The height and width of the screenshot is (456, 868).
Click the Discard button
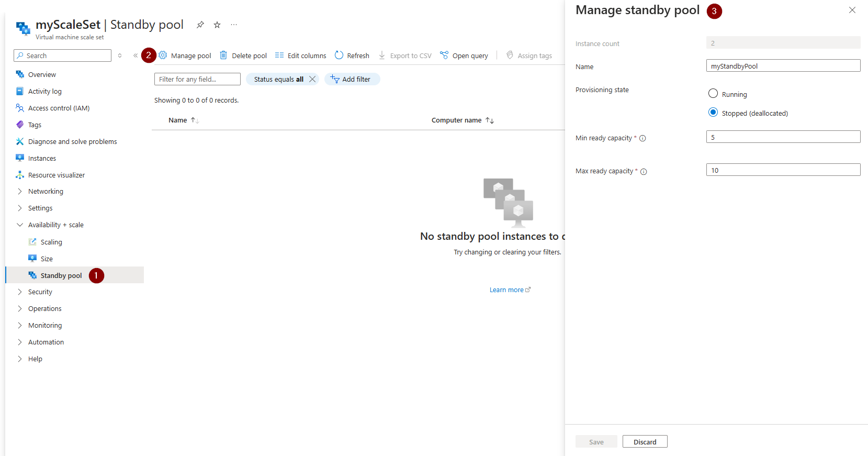pyautogui.click(x=645, y=441)
